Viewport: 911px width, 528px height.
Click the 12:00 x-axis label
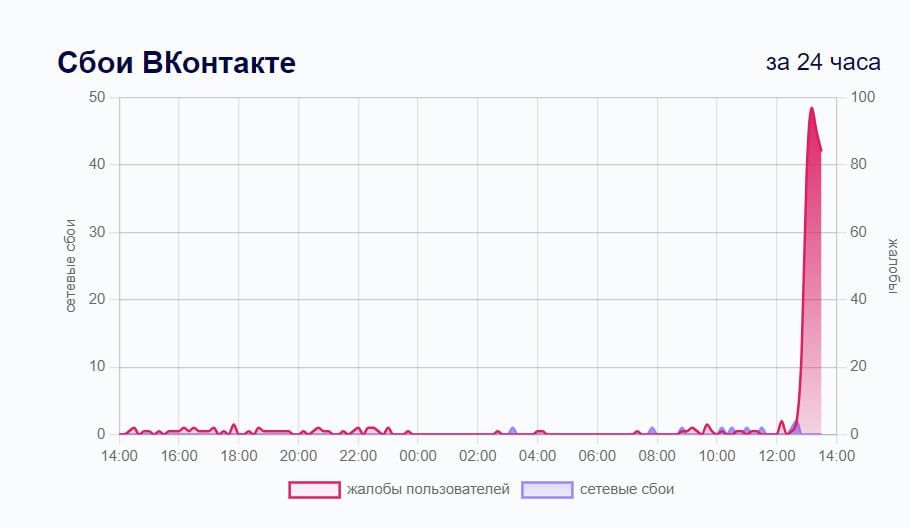click(x=777, y=456)
